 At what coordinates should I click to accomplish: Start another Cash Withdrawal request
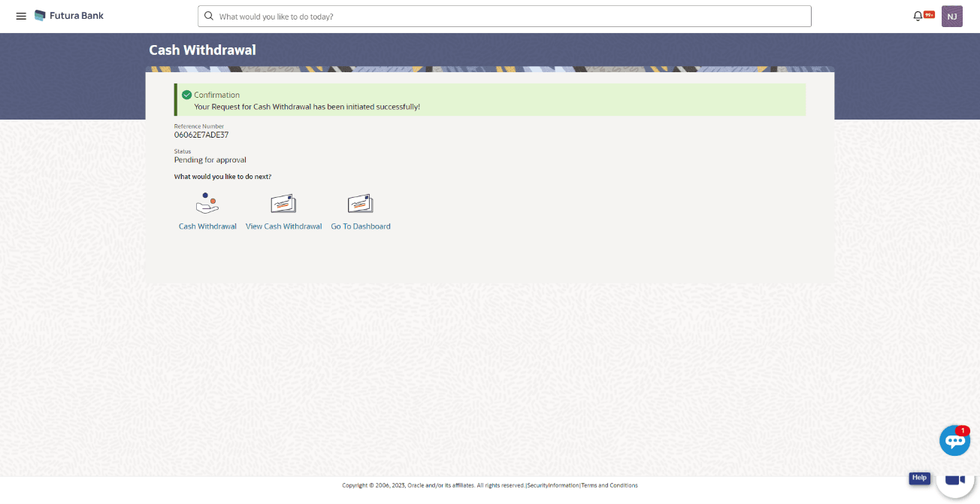click(207, 226)
